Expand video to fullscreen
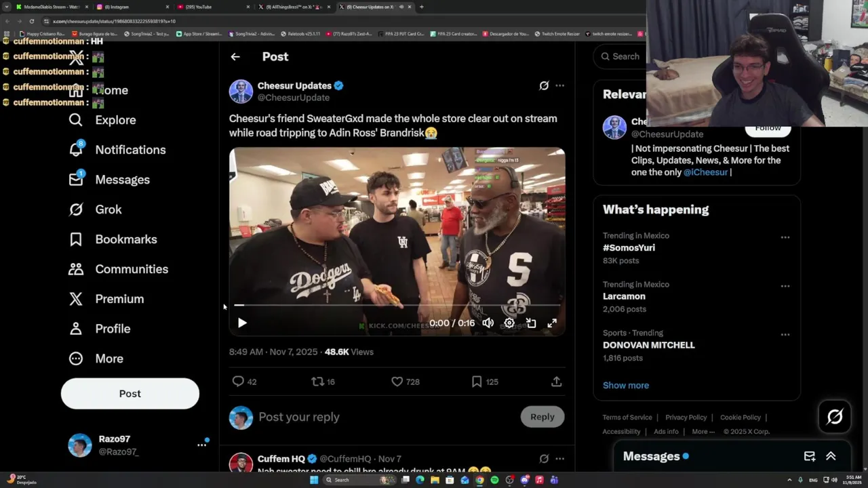868x488 pixels. click(552, 323)
